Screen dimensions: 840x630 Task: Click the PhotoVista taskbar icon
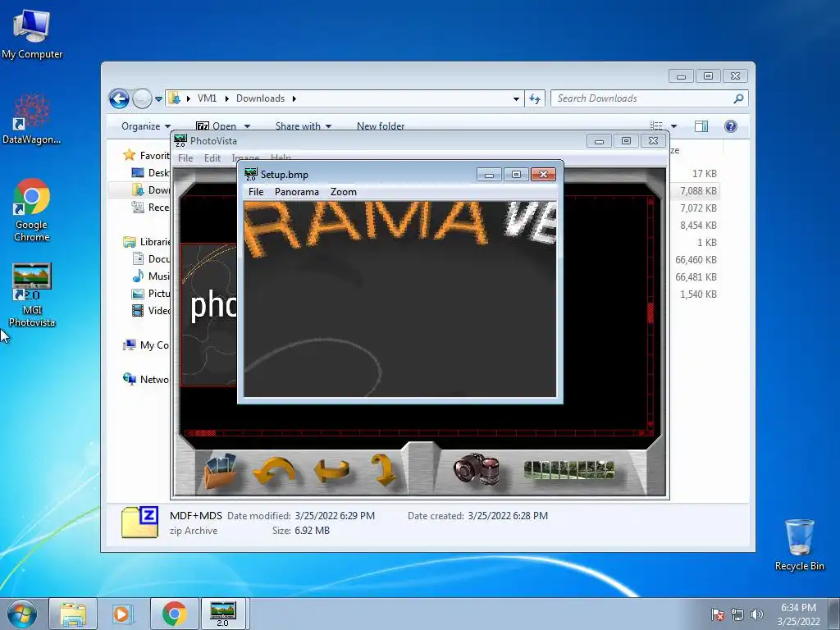[x=223, y=614]
